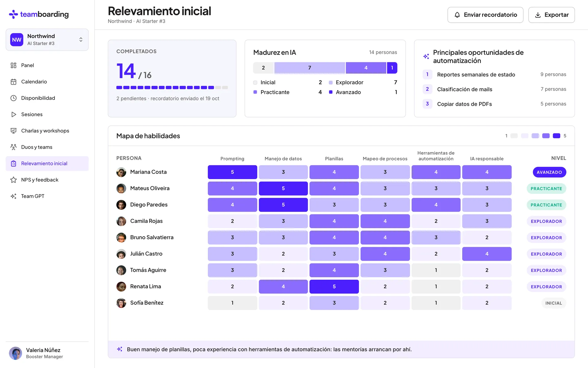Click the Relevamiento inicial clipboard icon
Screen dimensions: 588x368
coord(13,163)
